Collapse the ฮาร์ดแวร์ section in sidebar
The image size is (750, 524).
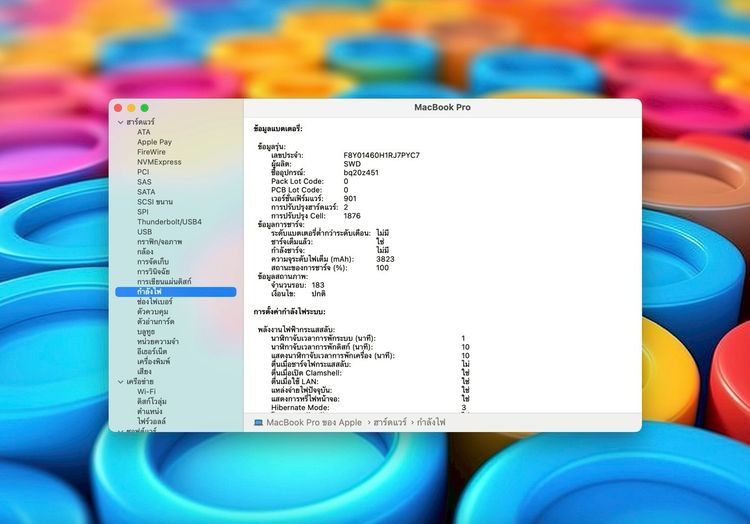[x=119, y=121]
